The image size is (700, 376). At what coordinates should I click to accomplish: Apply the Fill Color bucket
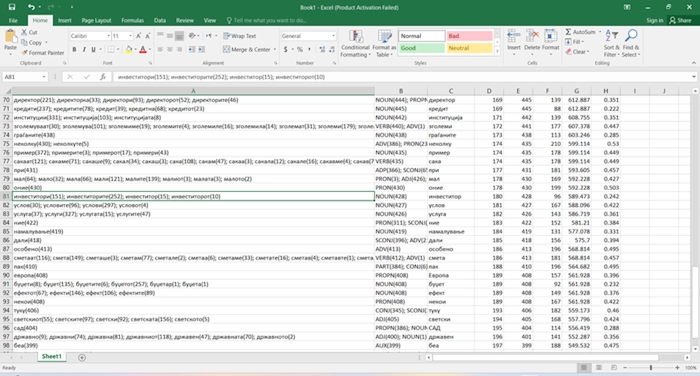129,50
